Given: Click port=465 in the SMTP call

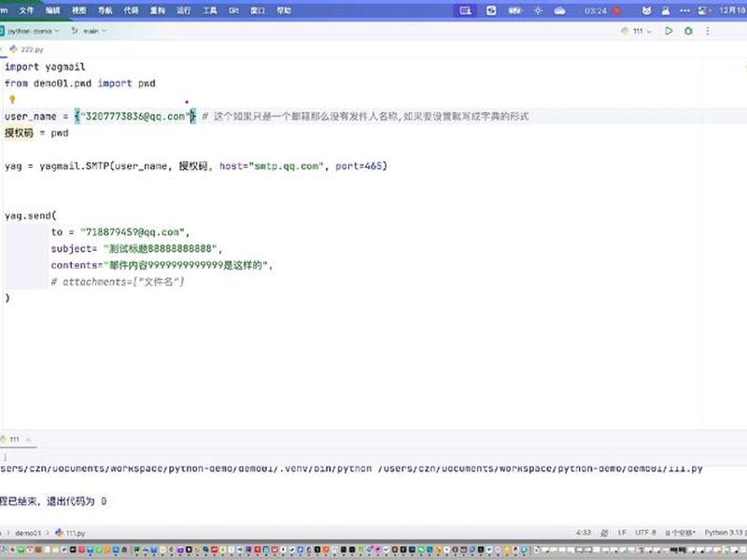Looking at the screenshot, I should (x=359, y=166).
